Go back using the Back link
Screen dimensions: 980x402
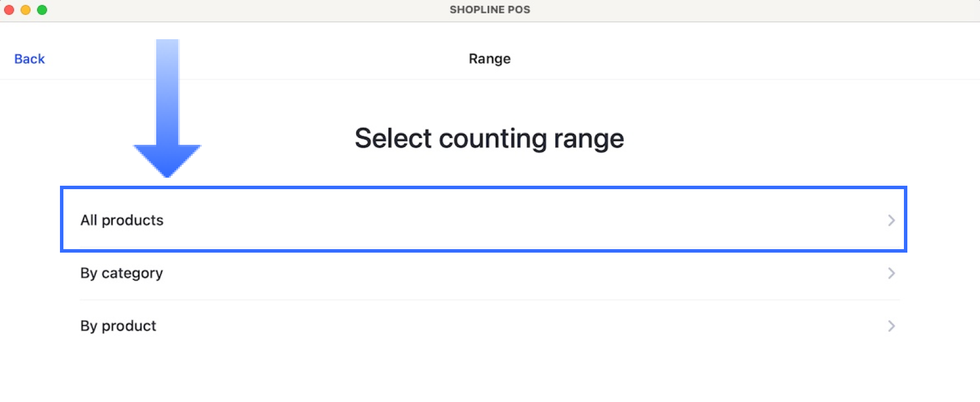(x=29, y=59)
